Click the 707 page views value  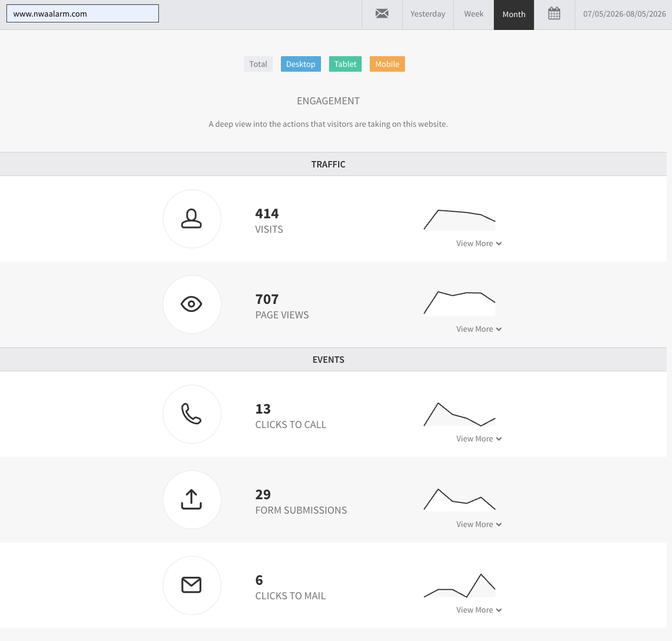[x=267, y=299]
